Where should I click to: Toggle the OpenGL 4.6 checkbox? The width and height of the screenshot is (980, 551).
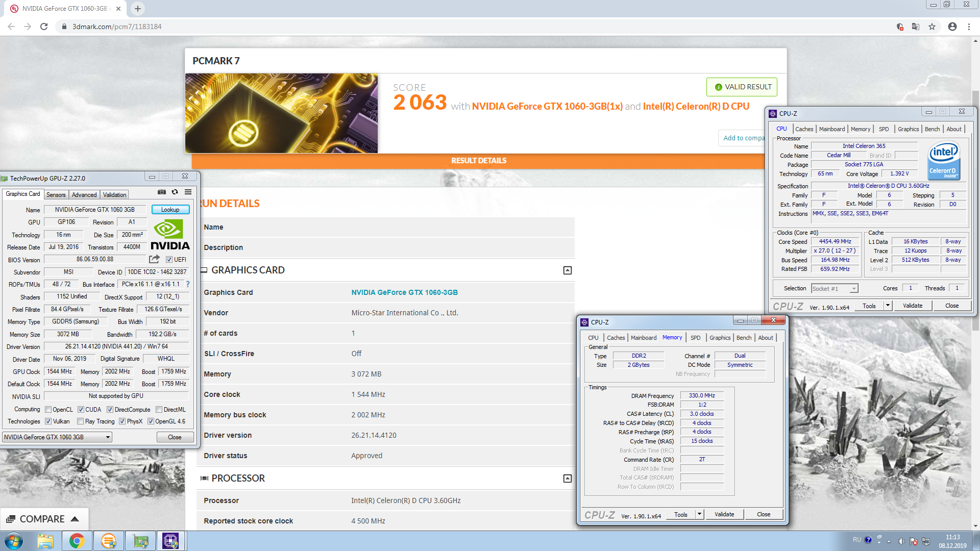(x=151, y=421)
